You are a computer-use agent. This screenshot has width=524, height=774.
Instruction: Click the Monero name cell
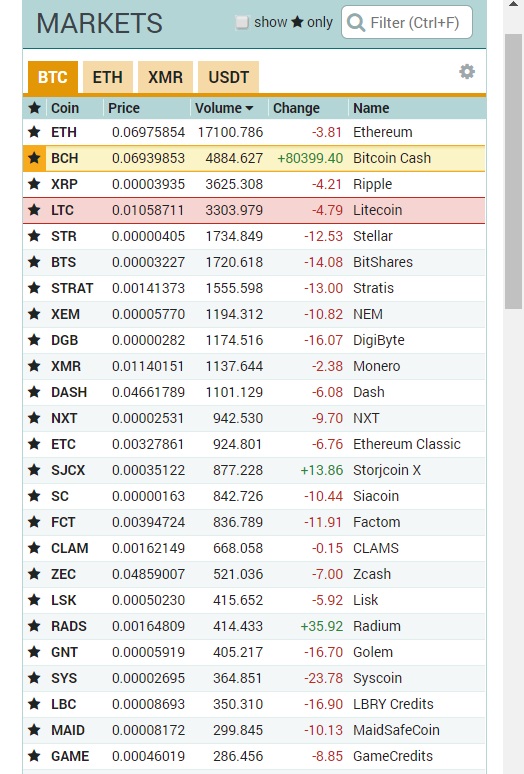pyautogui.click(x=376, y=366)
